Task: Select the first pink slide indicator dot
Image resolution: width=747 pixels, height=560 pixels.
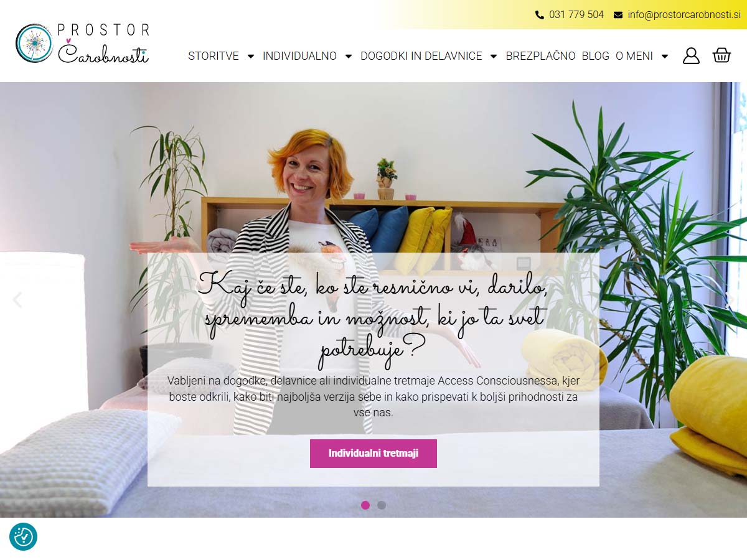Action: (x=365, y=505)
